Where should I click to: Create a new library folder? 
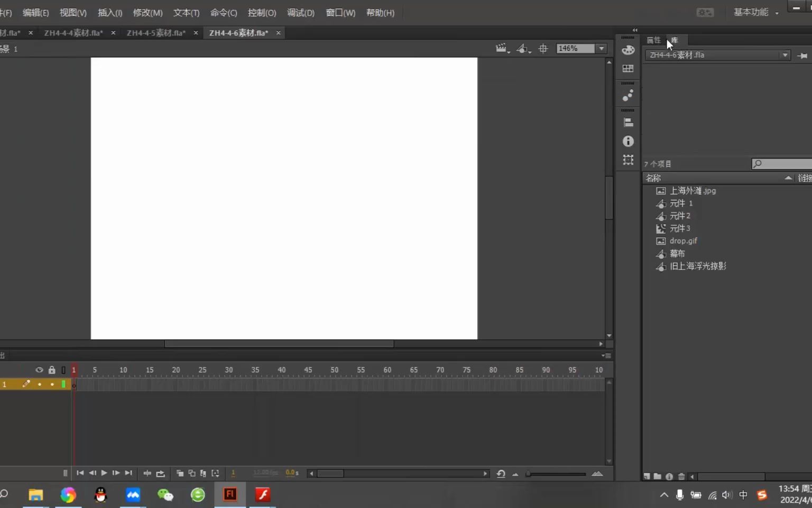tap(657, 476)
